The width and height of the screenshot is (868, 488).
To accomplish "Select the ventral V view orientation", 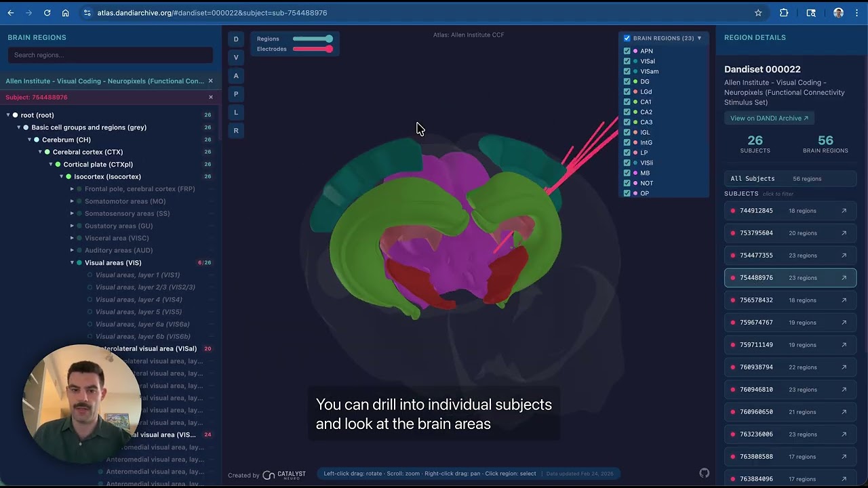I will click(x=236, y=57).
